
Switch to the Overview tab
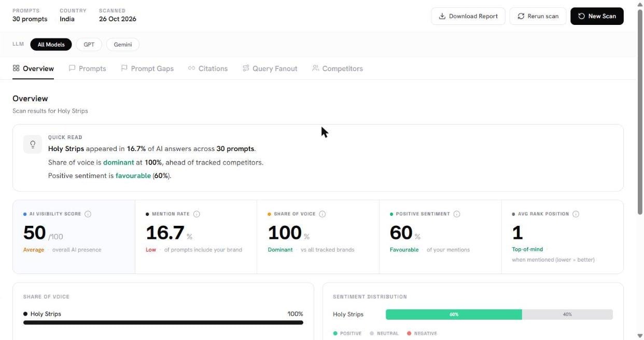click(x=33, y=69)
